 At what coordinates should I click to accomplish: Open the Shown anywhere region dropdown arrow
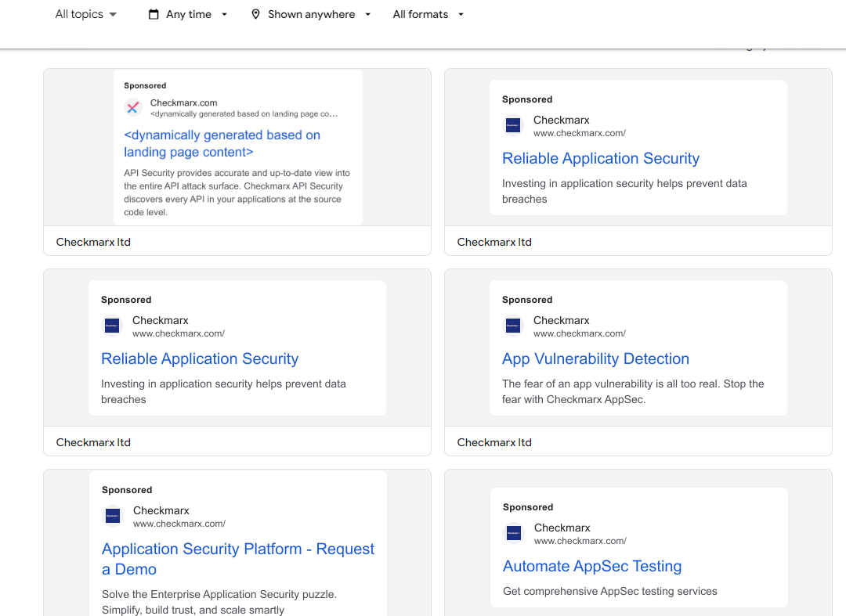[368, 15]
